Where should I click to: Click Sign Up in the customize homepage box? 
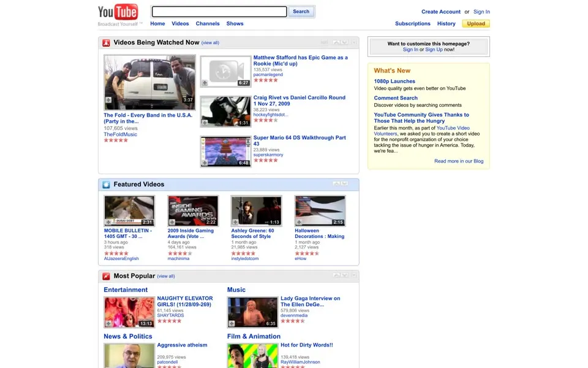[434, 50]
